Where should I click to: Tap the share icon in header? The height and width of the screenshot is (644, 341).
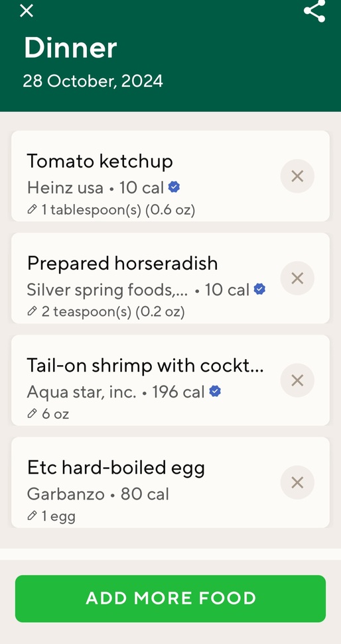(x=314, y=11)
